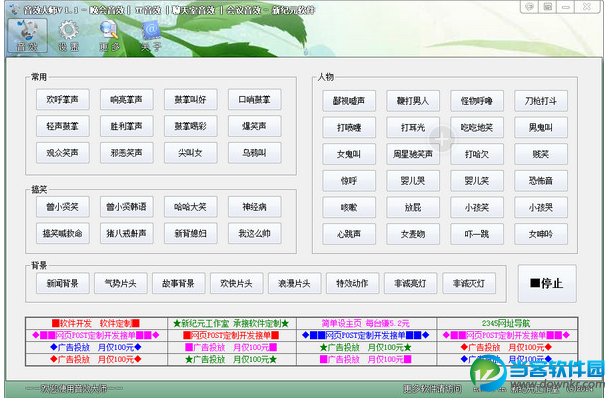The height and width of the screenshot is (398, 606).
Task: Stop playback with the ■停止 button
Action: (547, 283)
